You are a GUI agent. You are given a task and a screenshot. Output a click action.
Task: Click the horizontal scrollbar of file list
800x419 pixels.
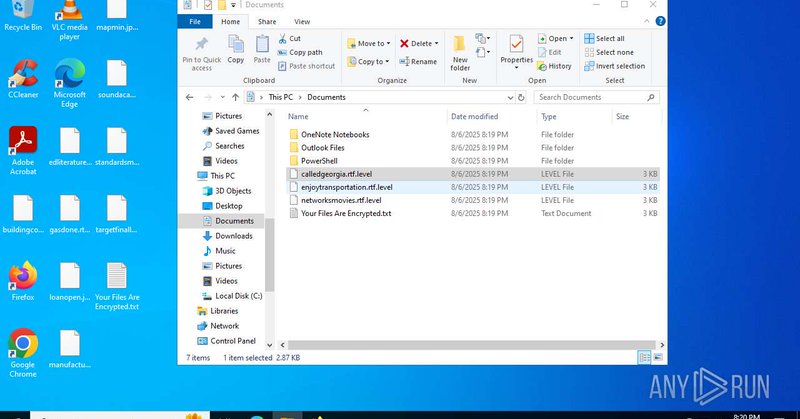point(471,345)
